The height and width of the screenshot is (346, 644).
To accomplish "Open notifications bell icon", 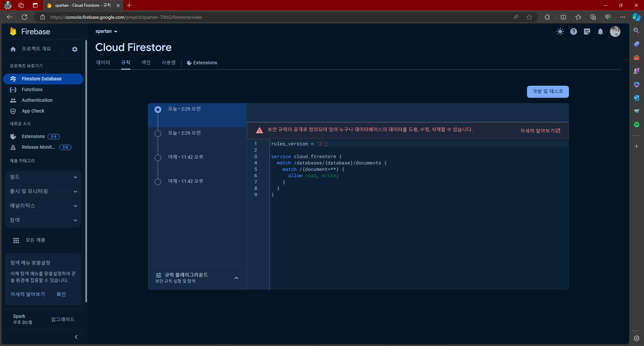I will coord(600,31).
